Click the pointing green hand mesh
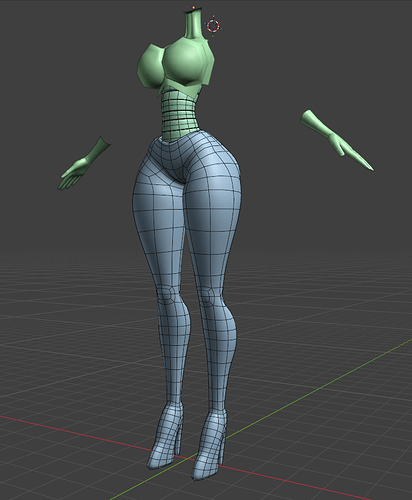The width and height of the screenshot is (412, 500). point(337,140)
